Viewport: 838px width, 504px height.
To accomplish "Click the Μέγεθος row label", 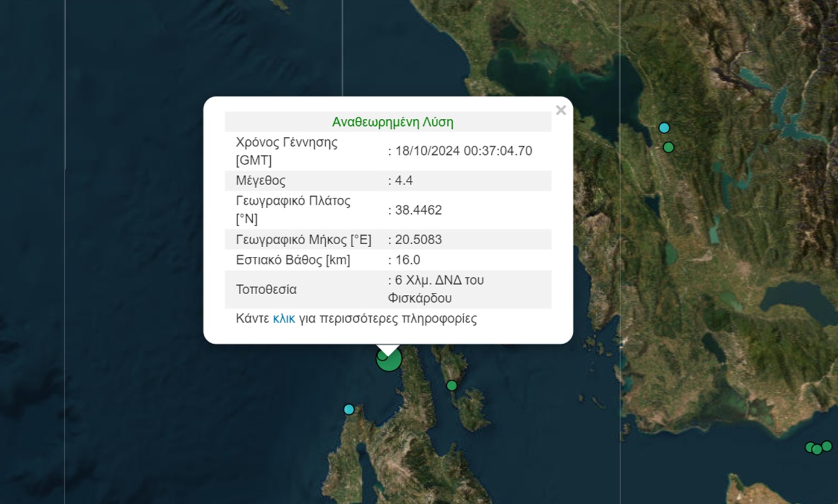I will click(x=260, y=181).
